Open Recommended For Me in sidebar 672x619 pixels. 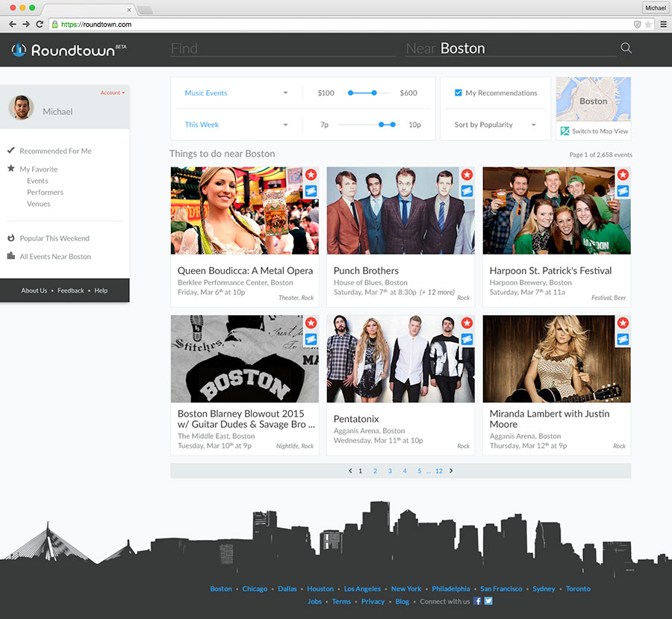(x=55, y=151)
